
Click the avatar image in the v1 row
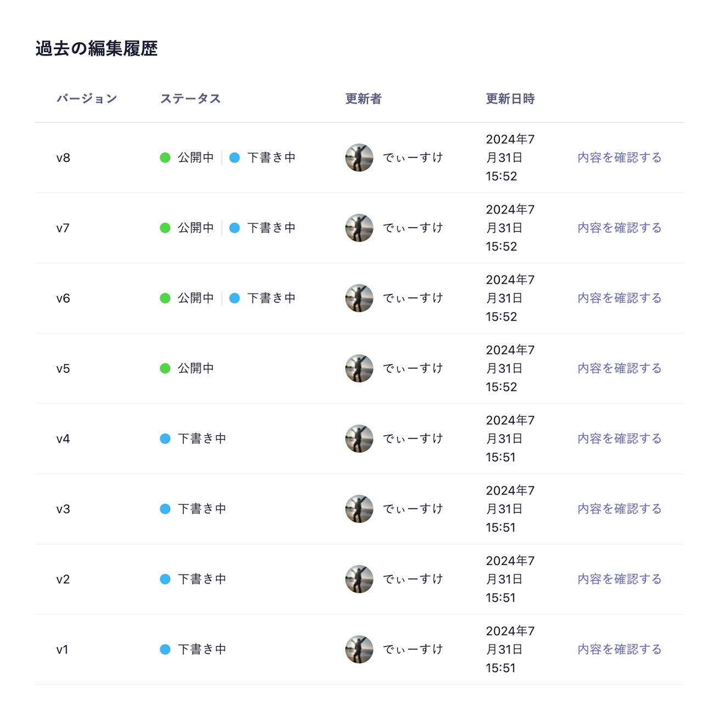point(359,649)
